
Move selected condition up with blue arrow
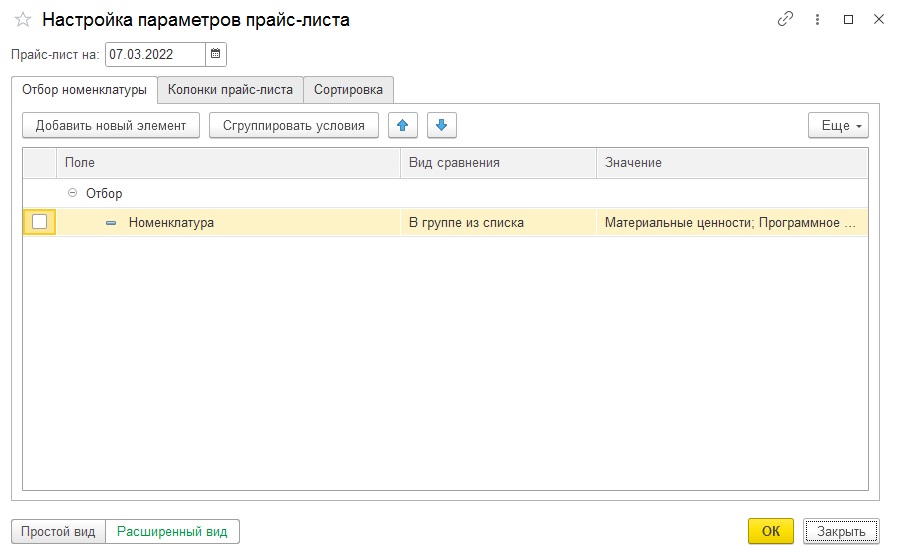pyautogui.click(x=402, y=125)
